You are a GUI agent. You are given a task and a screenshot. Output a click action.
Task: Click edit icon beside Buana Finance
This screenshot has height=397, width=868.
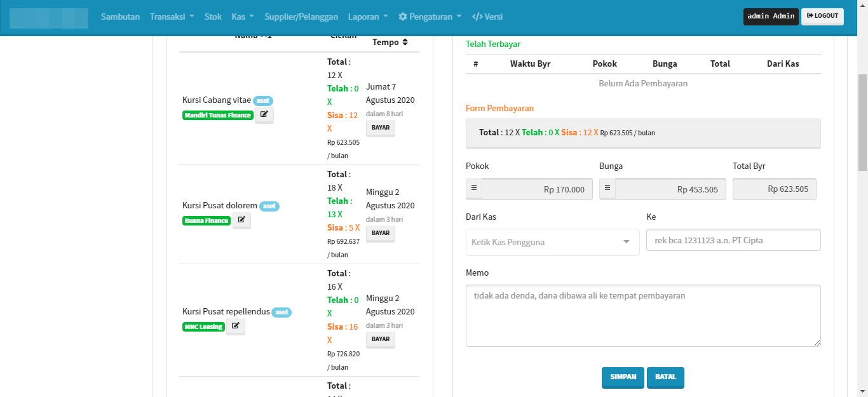pos(241,220)
